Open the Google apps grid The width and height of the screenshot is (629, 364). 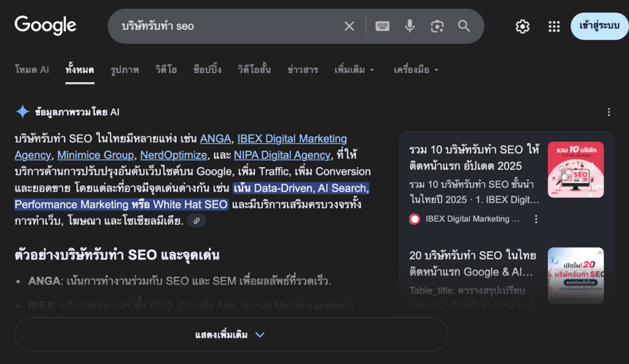554,26
